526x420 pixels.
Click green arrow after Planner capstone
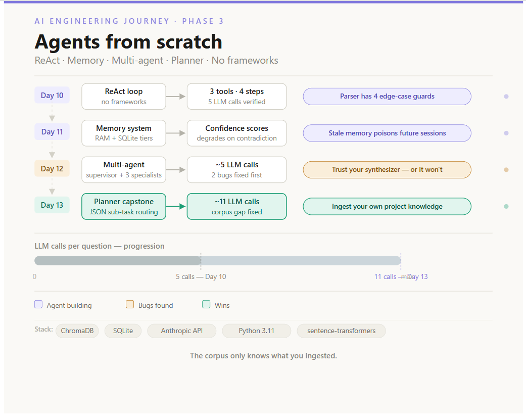(176, 206)
